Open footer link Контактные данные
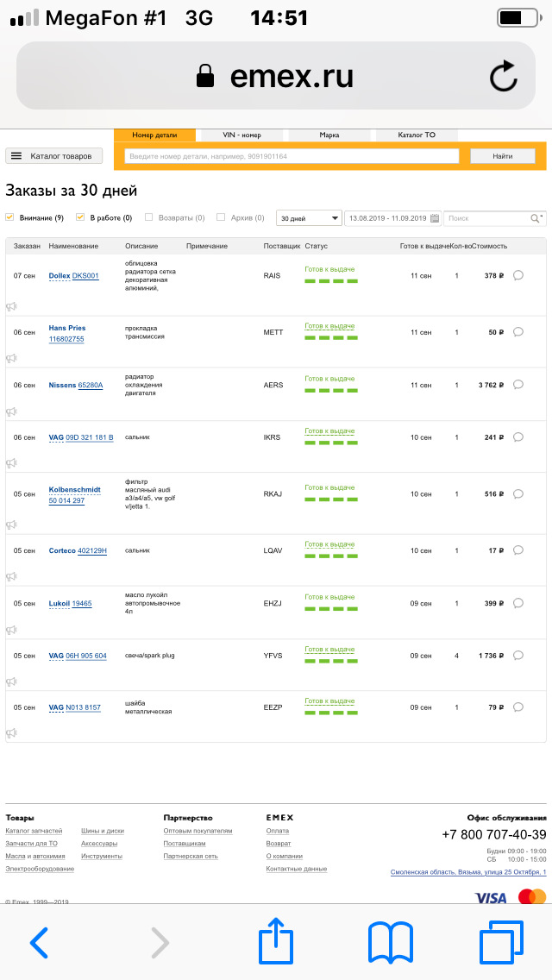The width and height of the screenshot is (552, 980). click(297, 869)
